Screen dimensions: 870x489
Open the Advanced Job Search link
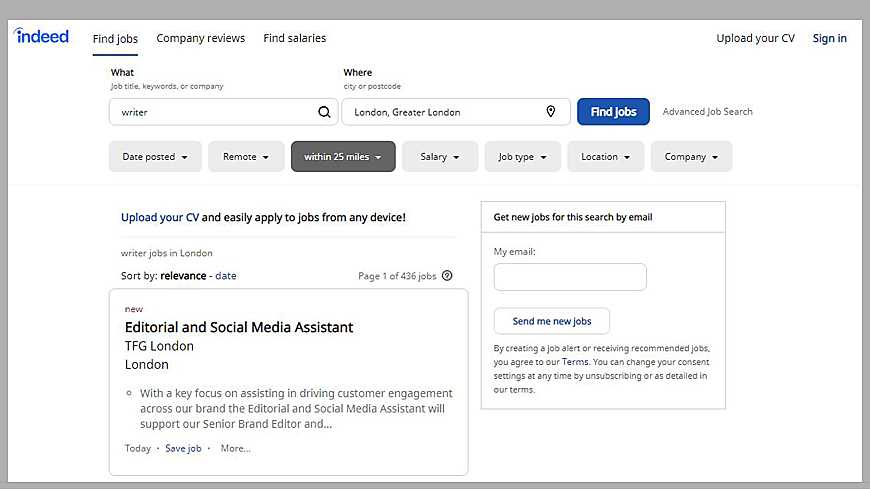click(707, 112)
